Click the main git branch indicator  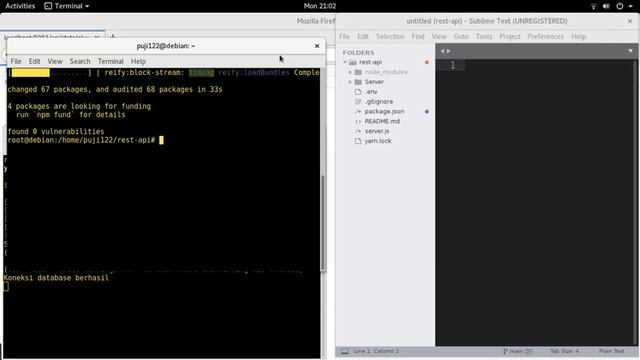[517, 351]
